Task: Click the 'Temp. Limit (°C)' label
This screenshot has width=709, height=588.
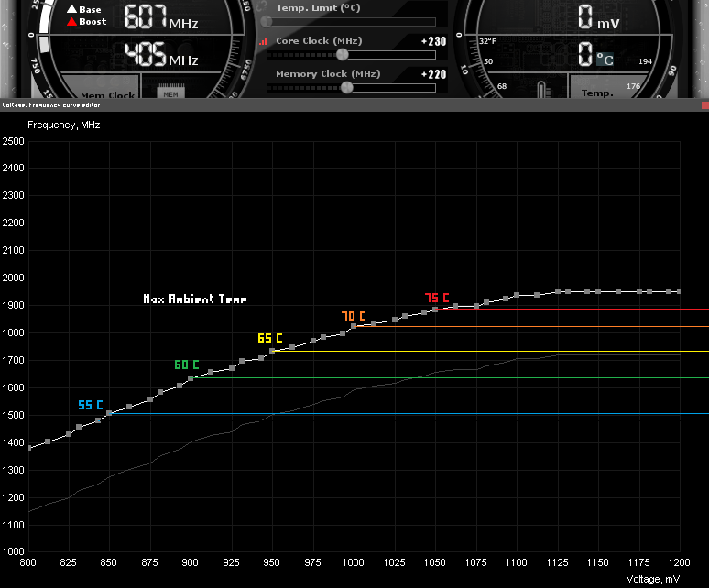Action: 319,8
